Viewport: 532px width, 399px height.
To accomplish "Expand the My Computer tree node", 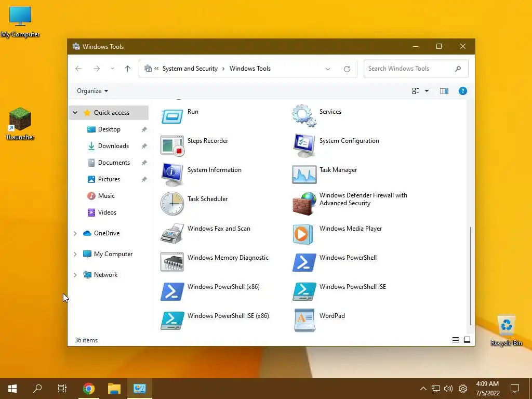I will (x=75, y=254).
